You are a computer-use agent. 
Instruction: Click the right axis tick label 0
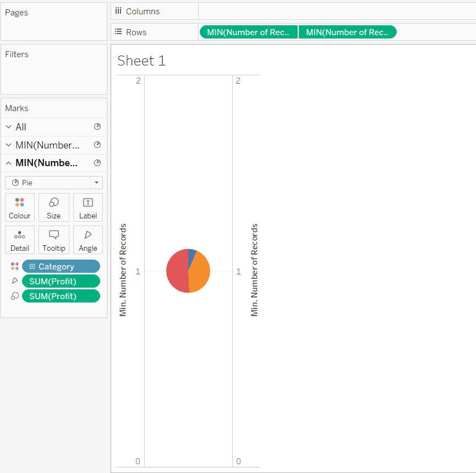tap(239, 461)
